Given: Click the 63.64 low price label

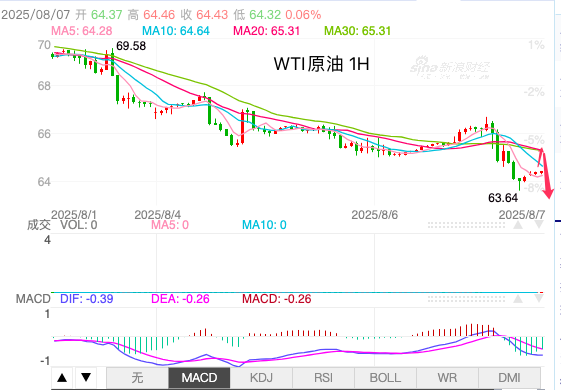Looking at the screenshot, I should tap(503, 198).
